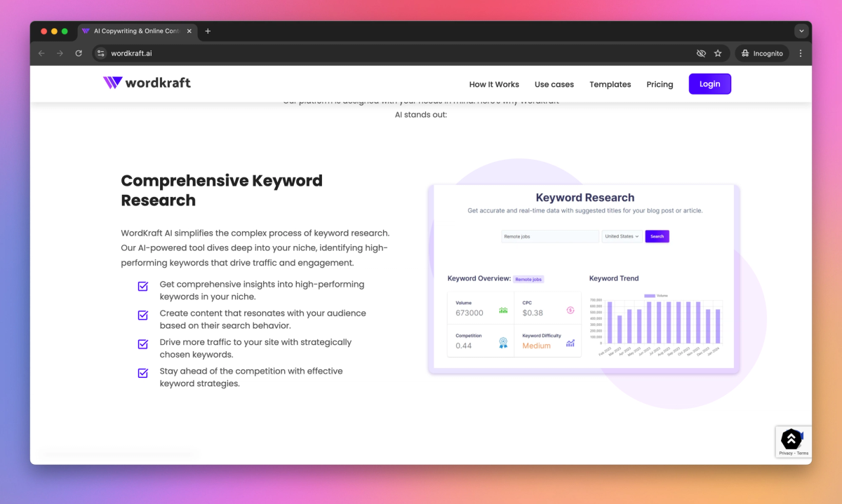Open site information icon in address bar
Viewport: 842px width, 504px height.
pos(100,53)
